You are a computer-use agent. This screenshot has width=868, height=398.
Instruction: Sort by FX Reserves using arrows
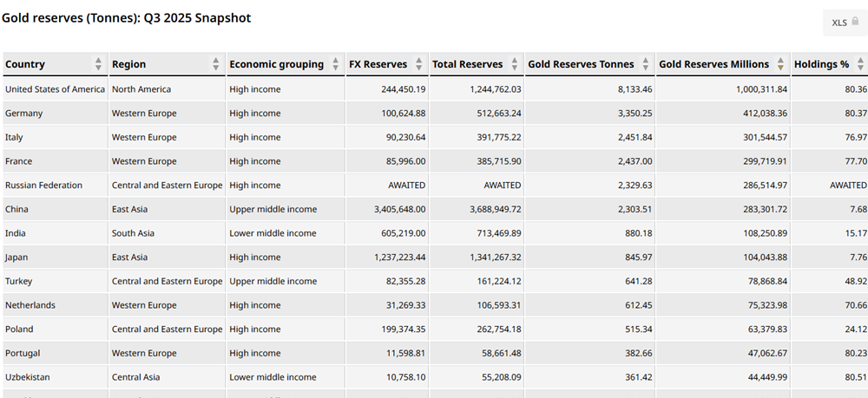click(418, 64)
